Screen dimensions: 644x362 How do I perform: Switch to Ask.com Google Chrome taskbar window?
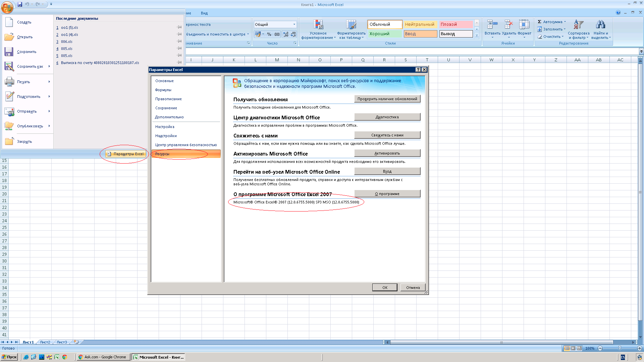[x=103, y=357]
